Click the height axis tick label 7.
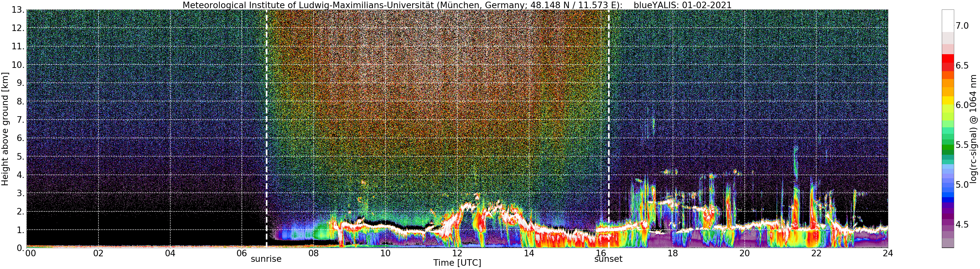Image resolution: width=980 pixels, height=269 pixels. 21,120
